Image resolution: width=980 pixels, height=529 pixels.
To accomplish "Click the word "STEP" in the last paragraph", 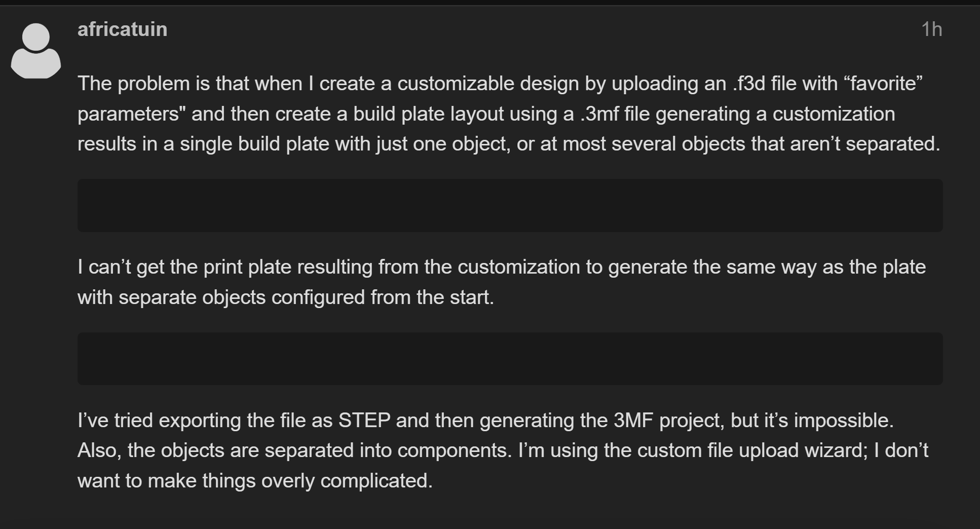I will click(x=364, y=421).
